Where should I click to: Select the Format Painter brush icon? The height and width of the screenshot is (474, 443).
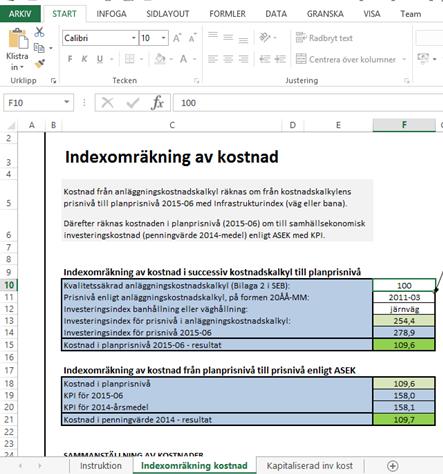tap(40, 63)
